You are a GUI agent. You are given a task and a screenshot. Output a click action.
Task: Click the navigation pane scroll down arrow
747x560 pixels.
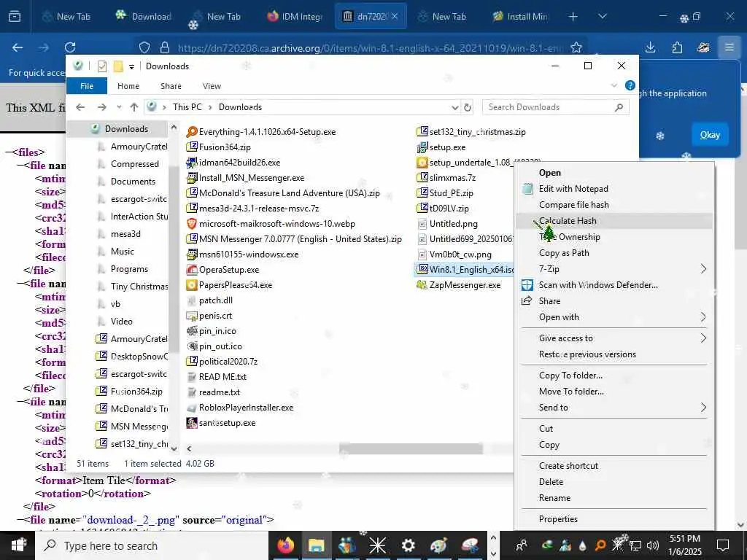[174, 448]
